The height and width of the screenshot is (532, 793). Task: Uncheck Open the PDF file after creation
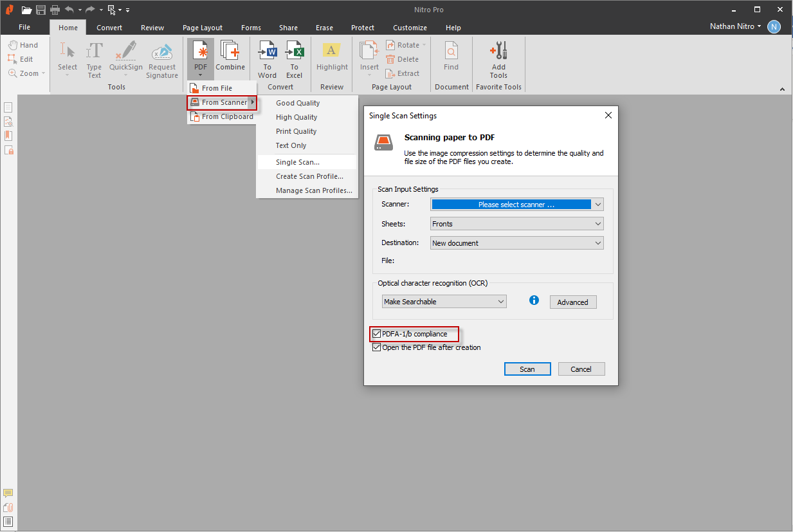tap(377, 347)
